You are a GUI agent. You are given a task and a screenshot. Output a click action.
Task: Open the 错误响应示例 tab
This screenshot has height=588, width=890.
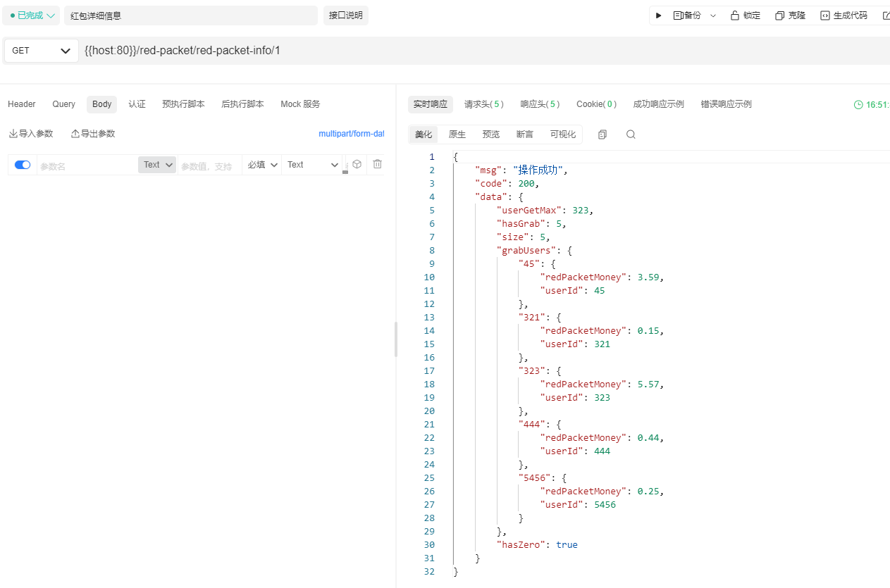(727, 104)
